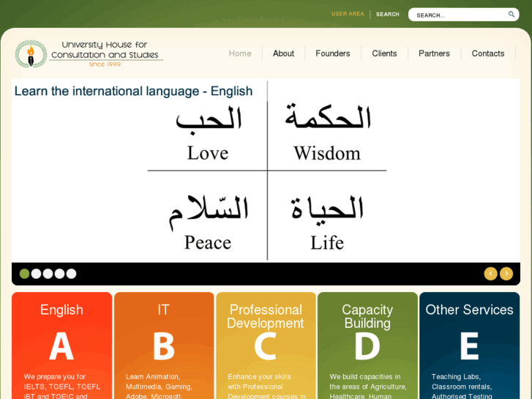Click the large letter B on IT card
Viewport: 532px width, 399px height.
tap(163, 346)
